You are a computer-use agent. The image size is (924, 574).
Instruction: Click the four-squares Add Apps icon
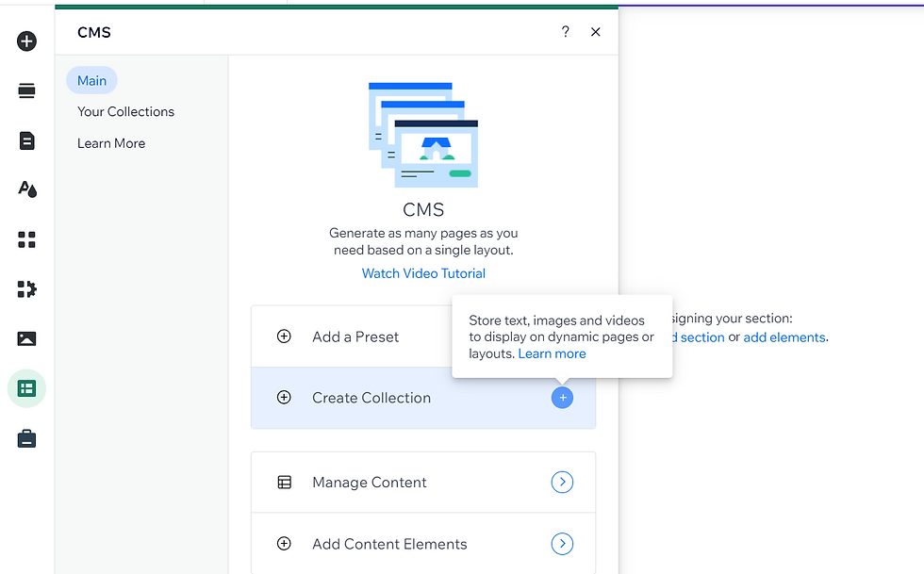26,239
